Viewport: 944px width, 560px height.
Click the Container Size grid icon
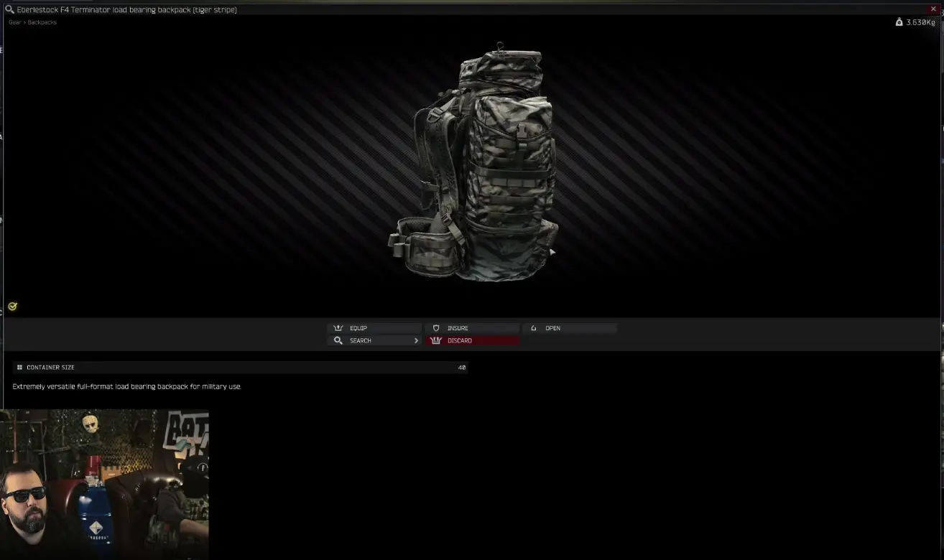19,367
